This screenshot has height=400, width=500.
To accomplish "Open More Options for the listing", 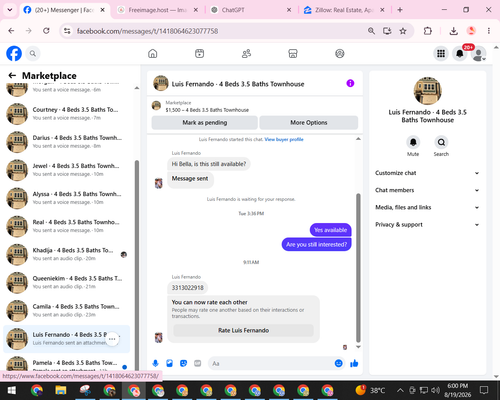I will click(309, 123).
